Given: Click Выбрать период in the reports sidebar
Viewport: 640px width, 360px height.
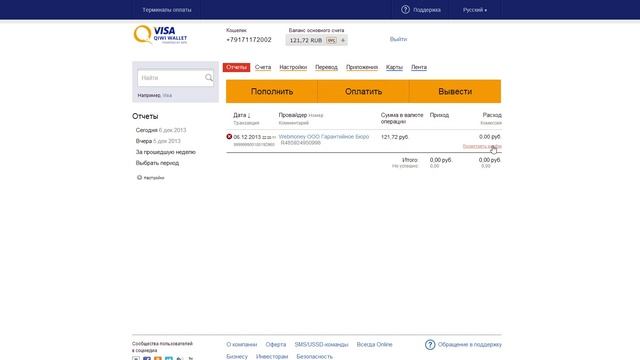Looking at the screenshot, I should (x=157, y=163).
